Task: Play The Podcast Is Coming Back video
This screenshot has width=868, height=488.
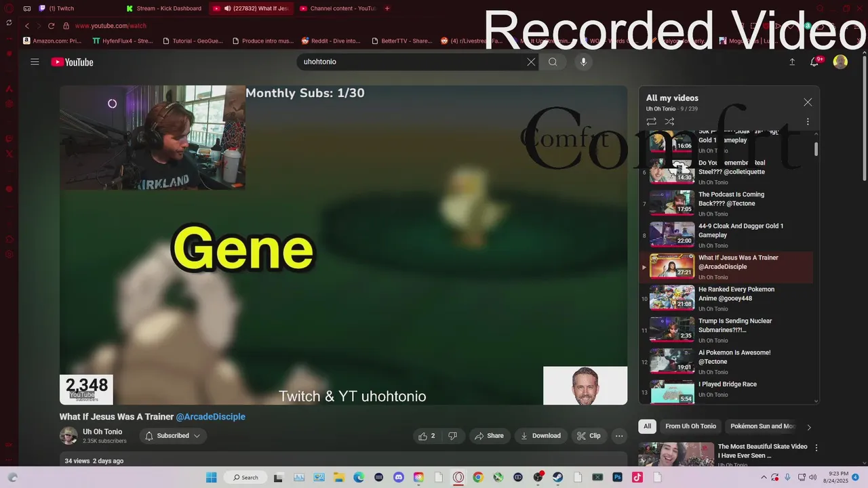Action: tap(726, 204)
